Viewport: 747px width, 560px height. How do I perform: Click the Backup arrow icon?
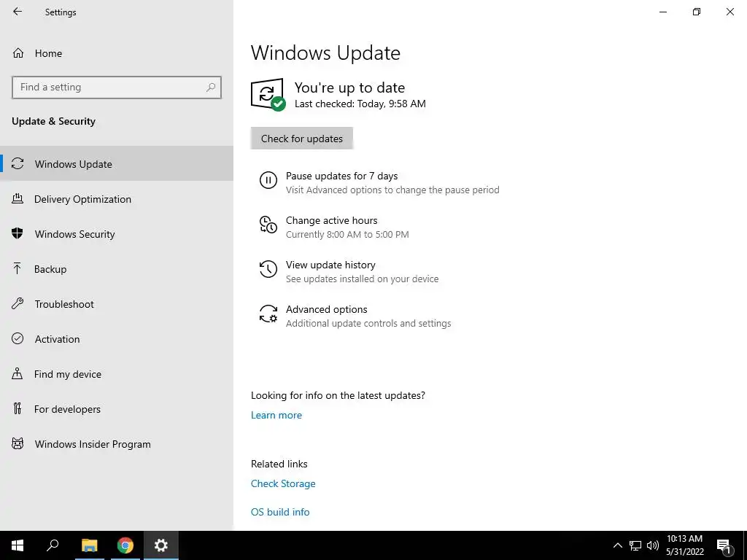[x=18, y=268]
